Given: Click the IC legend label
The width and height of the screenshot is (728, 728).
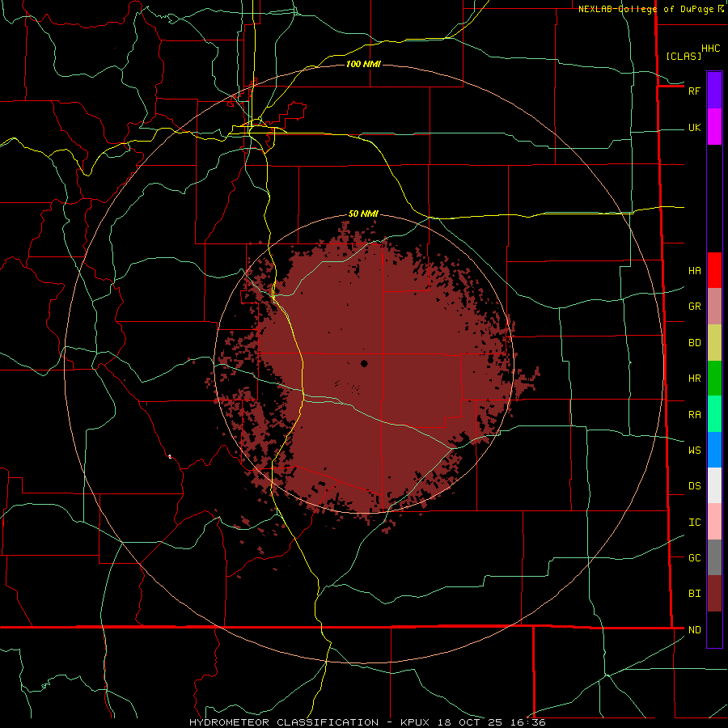Looking at the screenshot, I should tap(694, 523).
